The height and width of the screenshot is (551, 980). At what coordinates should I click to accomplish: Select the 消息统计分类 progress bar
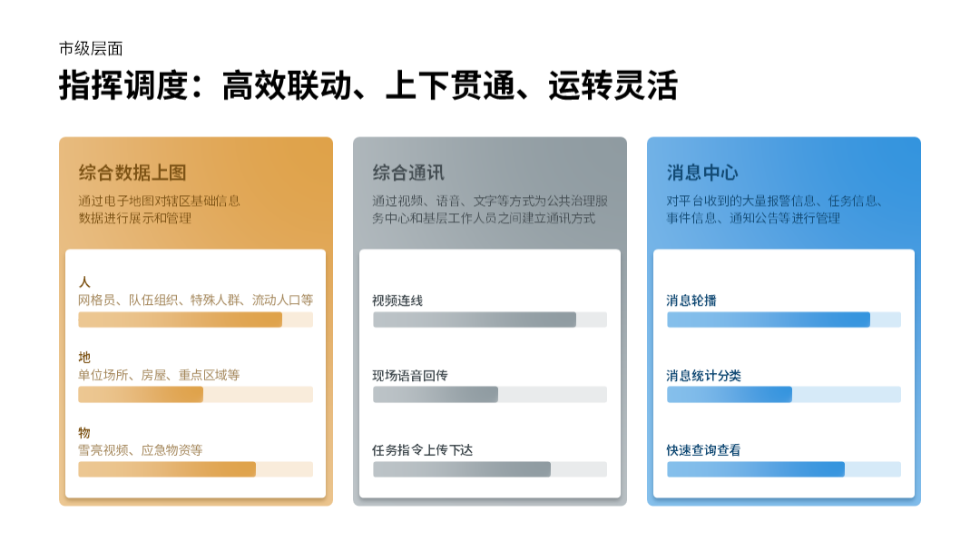click(x=783, y=395)
